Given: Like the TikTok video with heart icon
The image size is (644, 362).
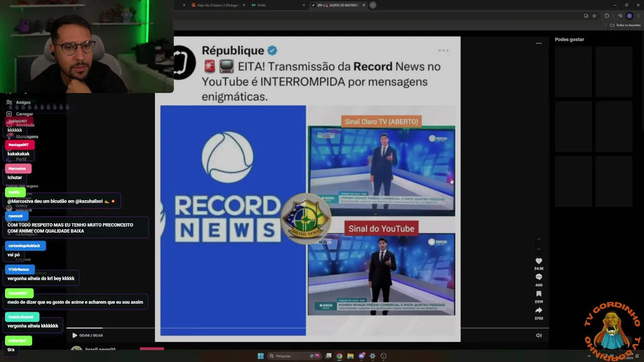Looking at the screenshot, I should 538,261.
